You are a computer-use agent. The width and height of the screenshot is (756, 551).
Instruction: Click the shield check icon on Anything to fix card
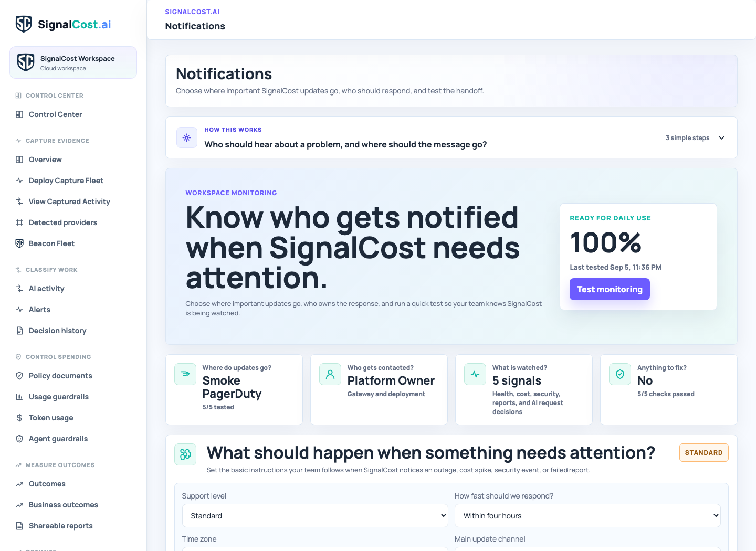620,374
